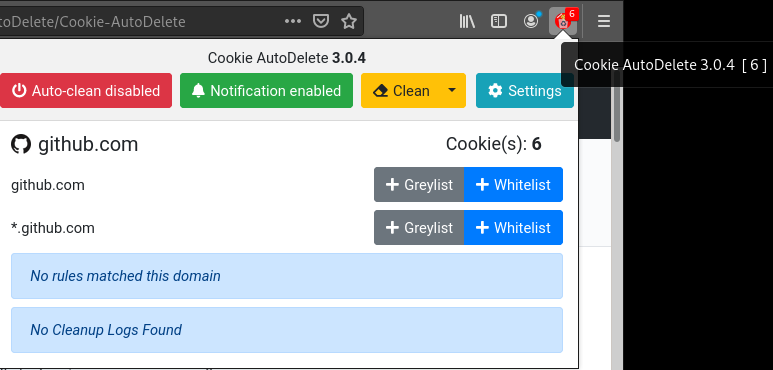Add *.github.com to the Whitelist
Image resolution: width=773 pixels, height=370 pixels.
(513, 228)
